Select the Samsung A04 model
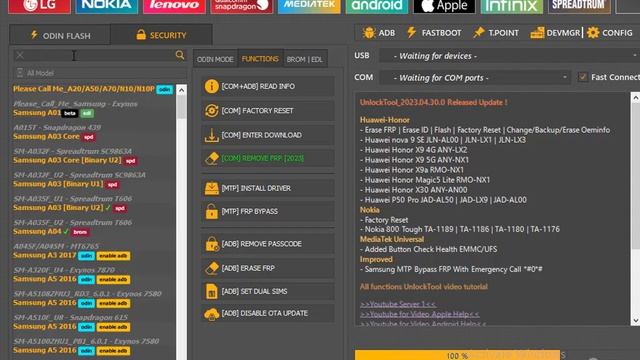The image size is (640, 360). (x=51, y=231)
